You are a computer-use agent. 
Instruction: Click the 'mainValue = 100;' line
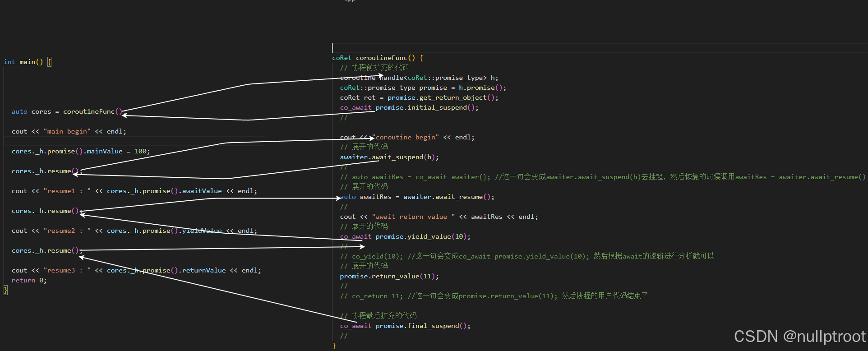point(80,151)
